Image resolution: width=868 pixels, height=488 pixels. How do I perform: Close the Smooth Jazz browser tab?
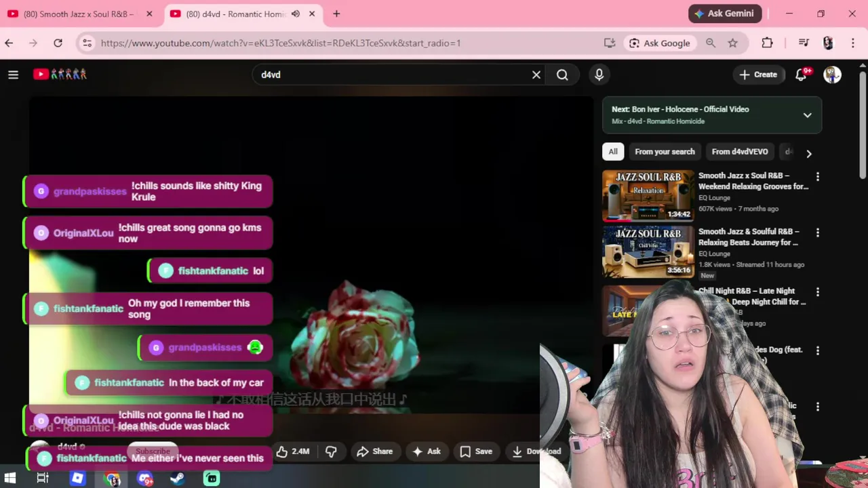tap(149, 14)
